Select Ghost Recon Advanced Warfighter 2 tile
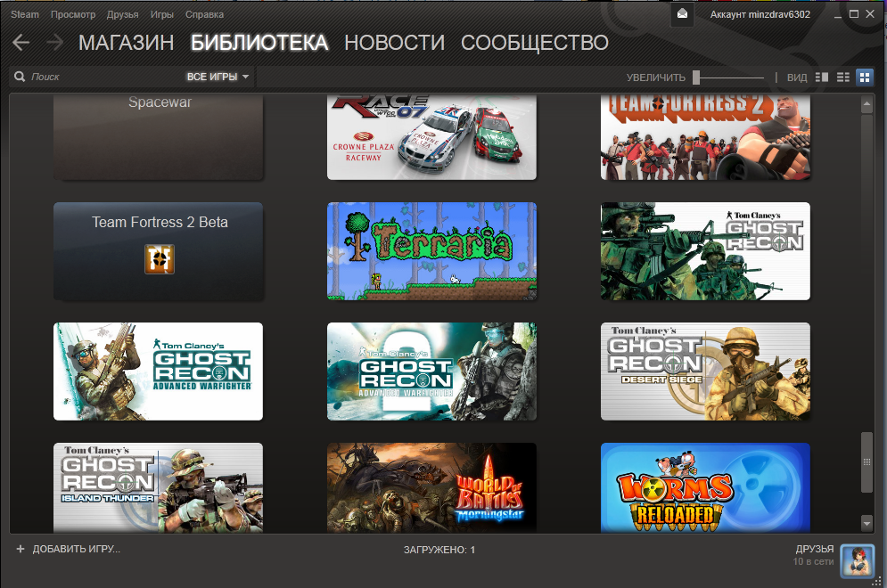The image size is (887, 588). click(x=431, y=372)
